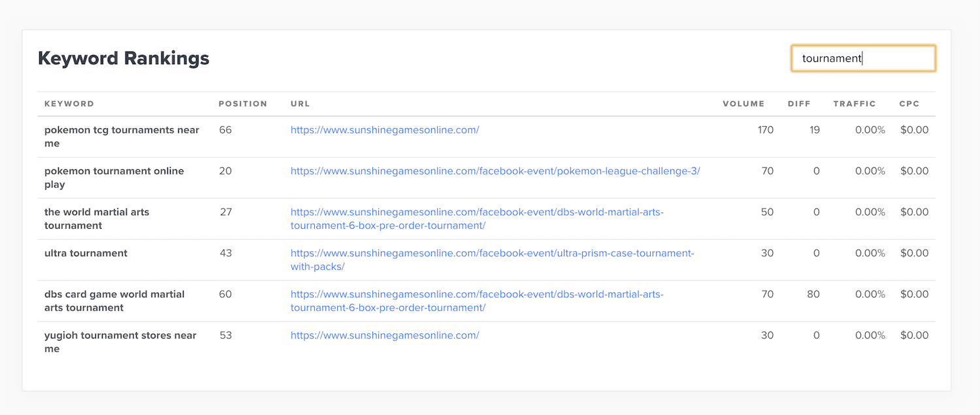Open the pokemon-league-challenge-3 event link
The image size is (980, 415).
495,171
